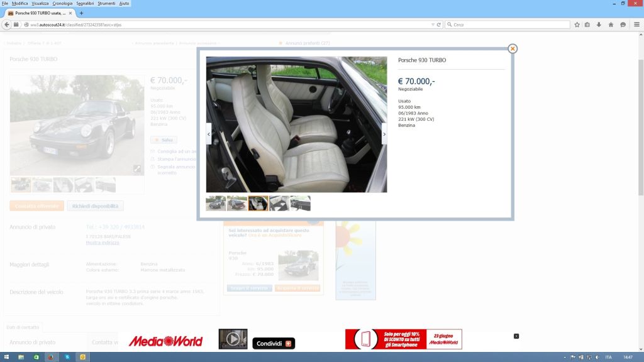Image resolution: width=644 pixels, height=362 pixels.
Task: Focus the address bar URL field
Action: [x=230, y=25]
